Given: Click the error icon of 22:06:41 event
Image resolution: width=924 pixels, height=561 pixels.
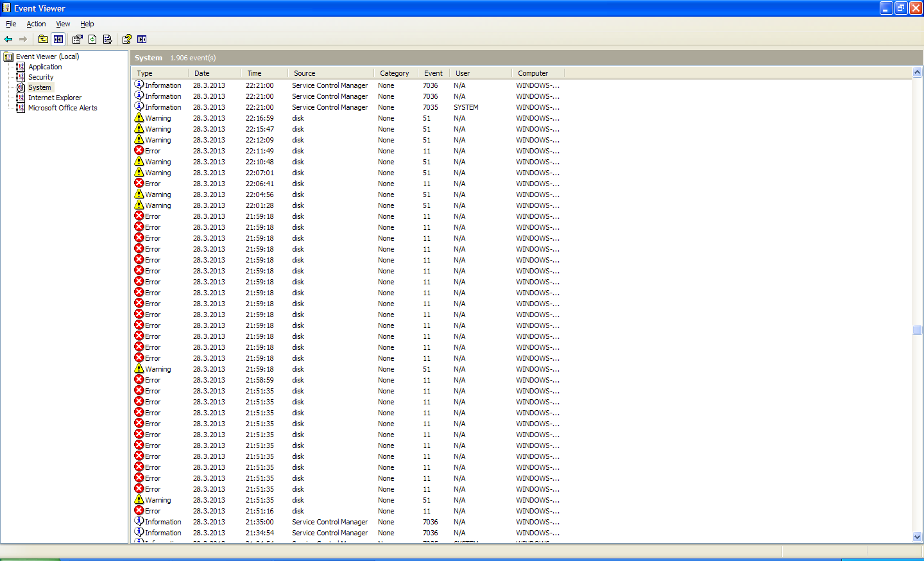Looking at the screenshot, I should (139, 184).
